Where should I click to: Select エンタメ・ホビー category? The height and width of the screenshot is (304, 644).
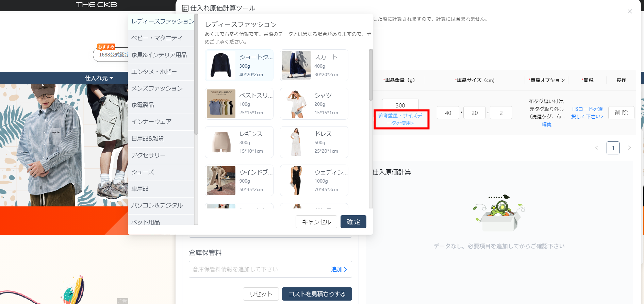coord(161,72)
